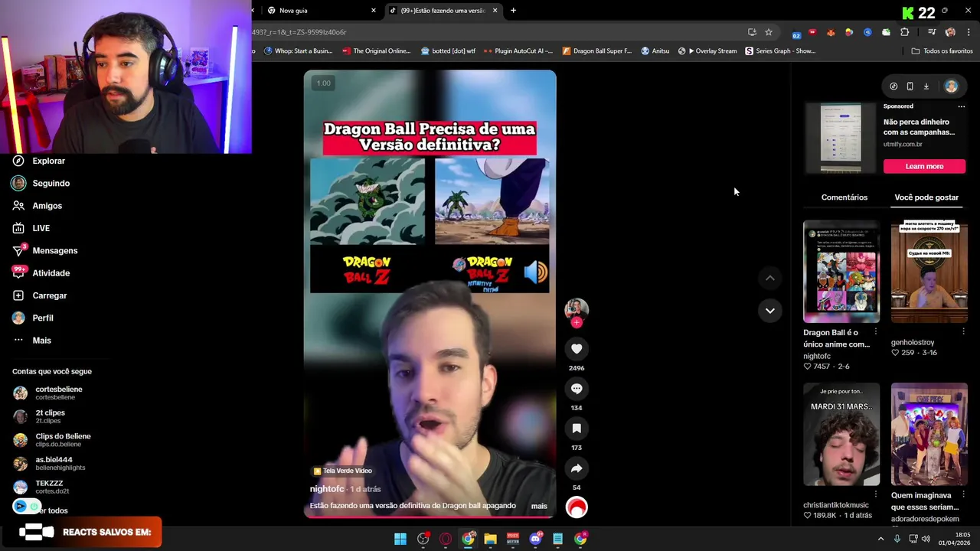The width and height of the screenshot is (980, 551).
Task: Open Chrome three-dot menu
Action: tap(969, 32)
